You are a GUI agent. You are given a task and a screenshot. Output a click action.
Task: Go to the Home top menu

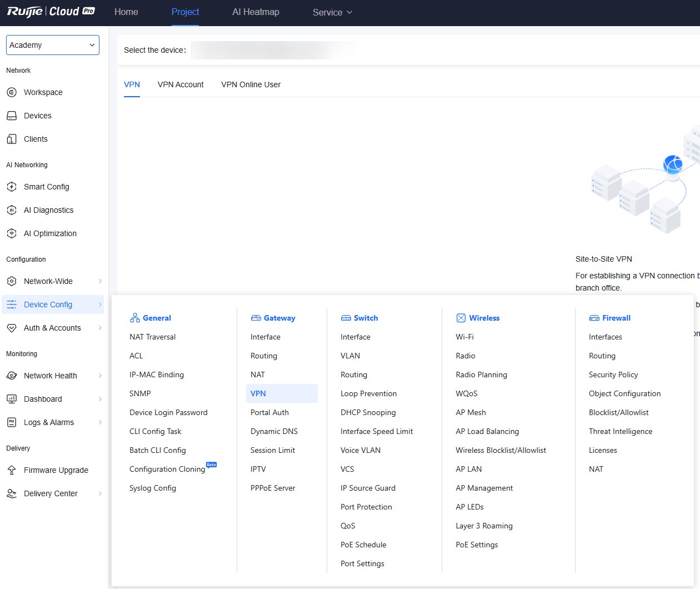[x=126, y=12]
